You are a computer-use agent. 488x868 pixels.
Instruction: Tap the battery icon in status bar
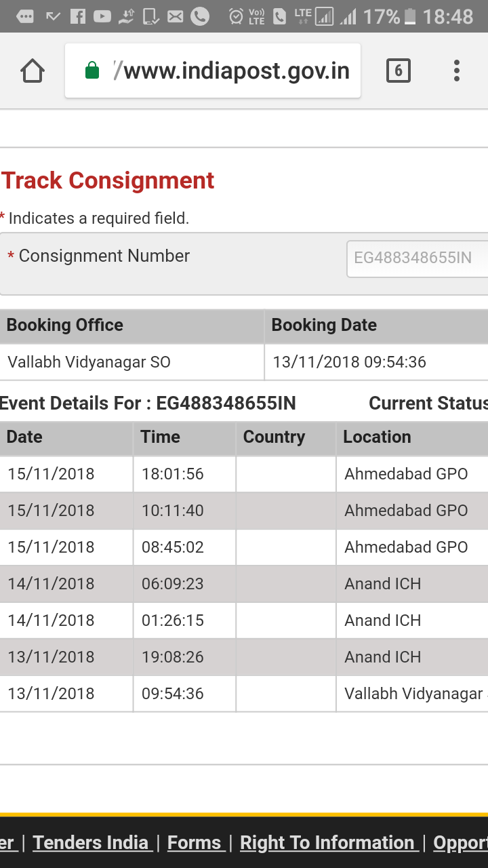pyautogui.click(x=409, y=16)
